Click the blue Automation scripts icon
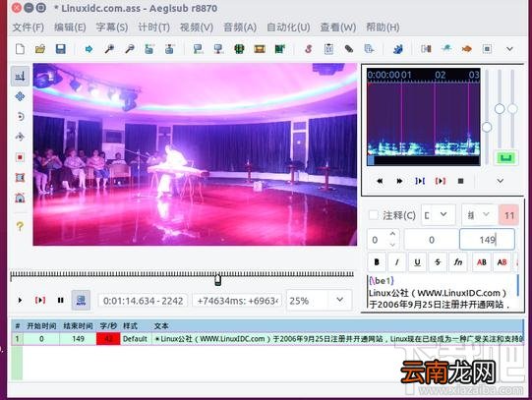Image resolution: width=532 pixels, height=400 pixels. tap(397, 49)
